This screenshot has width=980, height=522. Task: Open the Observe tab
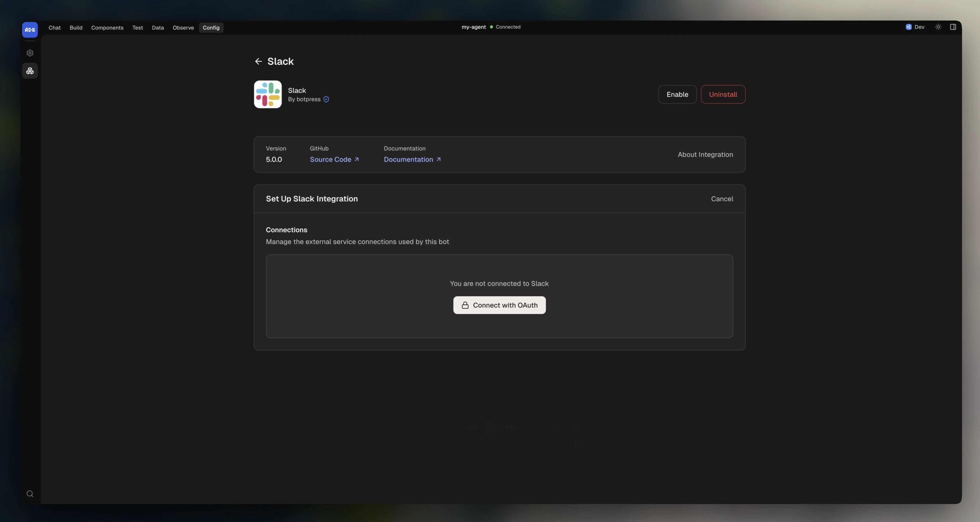tap(183, 27)
